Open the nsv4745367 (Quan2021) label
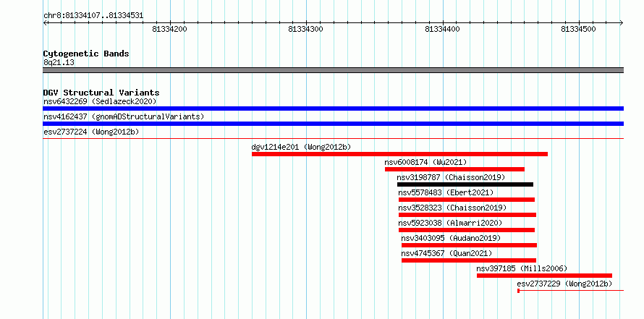 tap(446, 253)
